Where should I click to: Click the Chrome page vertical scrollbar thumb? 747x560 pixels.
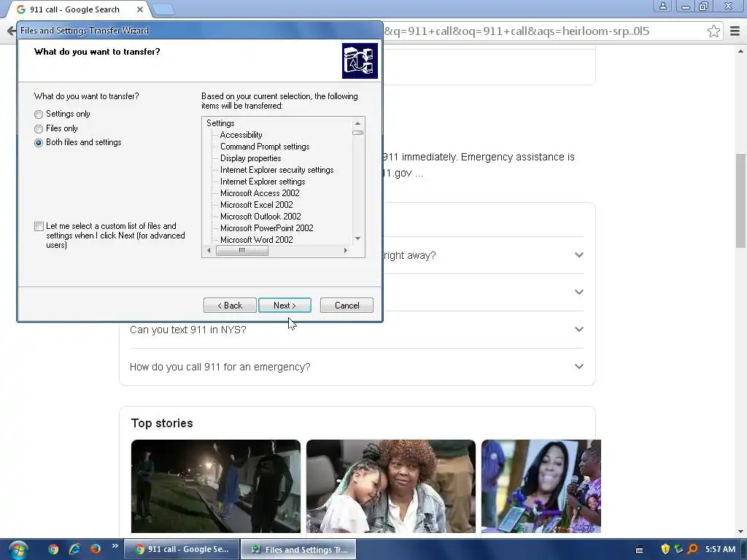[741, 201]
